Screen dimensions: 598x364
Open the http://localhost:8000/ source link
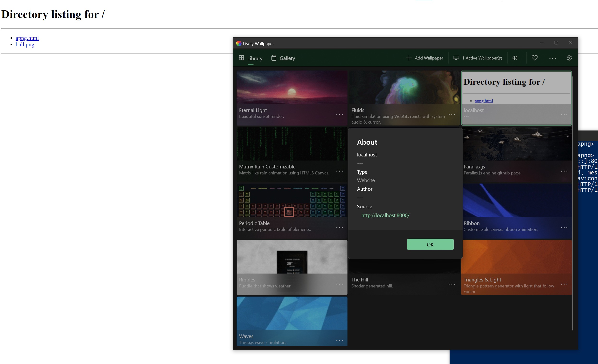pos(385,215)
